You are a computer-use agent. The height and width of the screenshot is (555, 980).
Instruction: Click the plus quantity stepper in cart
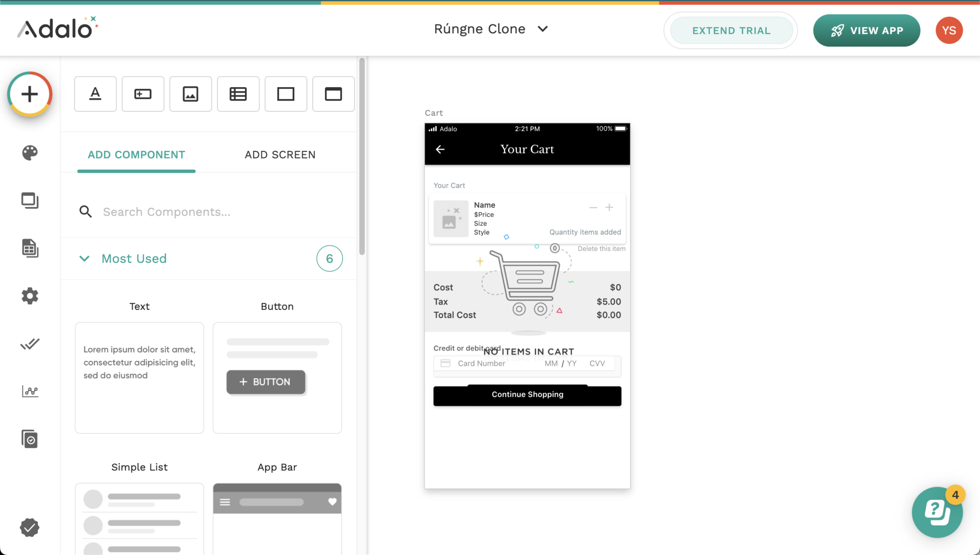[609, 207]
